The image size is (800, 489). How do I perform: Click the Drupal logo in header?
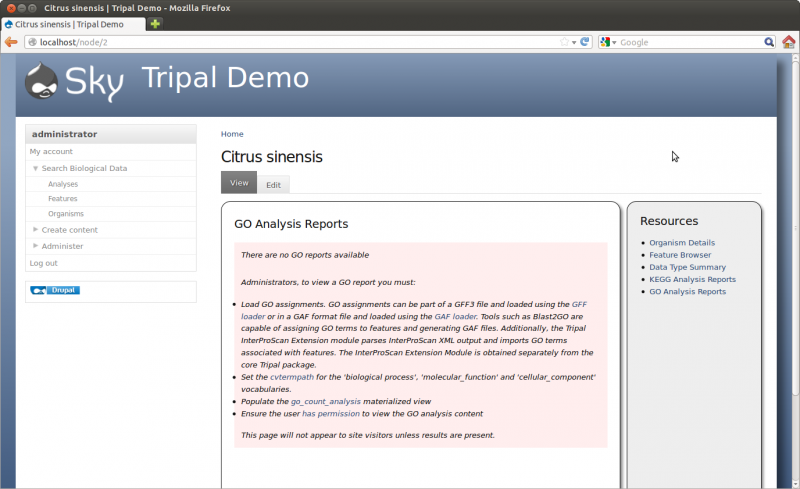coord(41,81)
